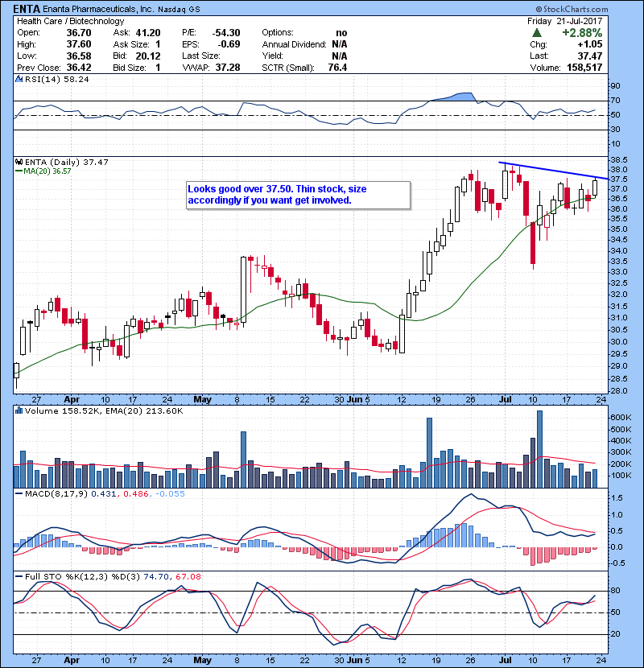
Task: Click the 28.0 price axis label
Action: (618, 391)
